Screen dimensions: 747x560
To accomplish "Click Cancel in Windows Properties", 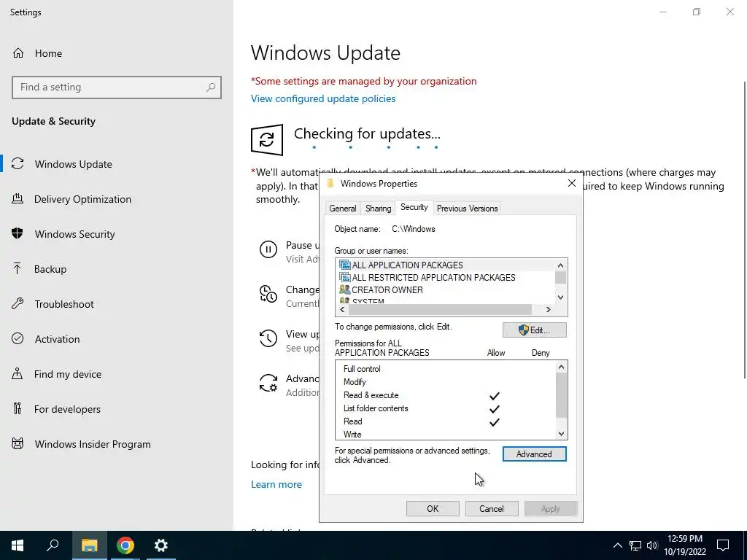I will [491, 508].
